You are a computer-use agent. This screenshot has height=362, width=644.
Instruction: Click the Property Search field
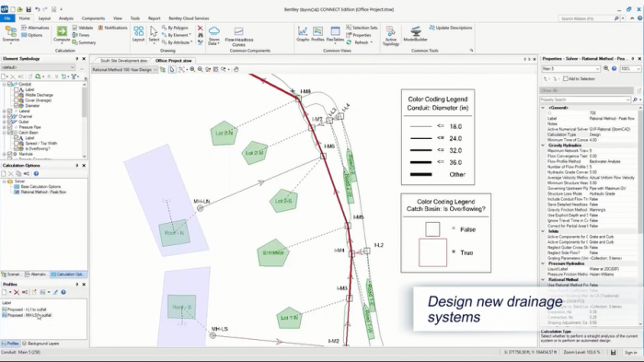(584, 99)
